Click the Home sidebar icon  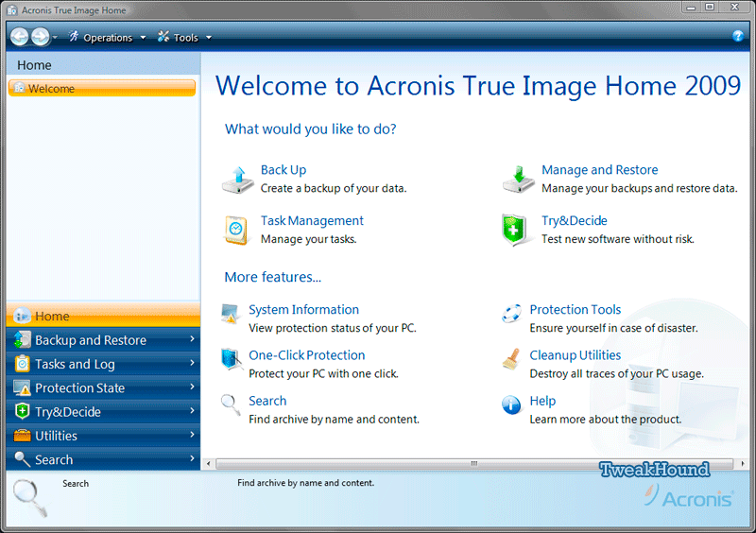click(x=22, y=316)
